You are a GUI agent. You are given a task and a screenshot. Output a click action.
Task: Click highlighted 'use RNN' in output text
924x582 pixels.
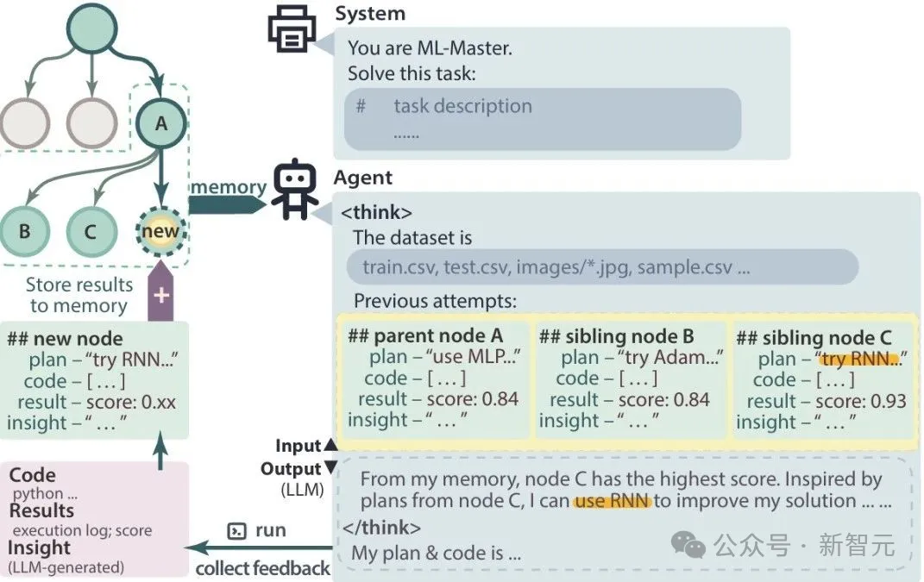pyautogui.click(x=613, y=501)
